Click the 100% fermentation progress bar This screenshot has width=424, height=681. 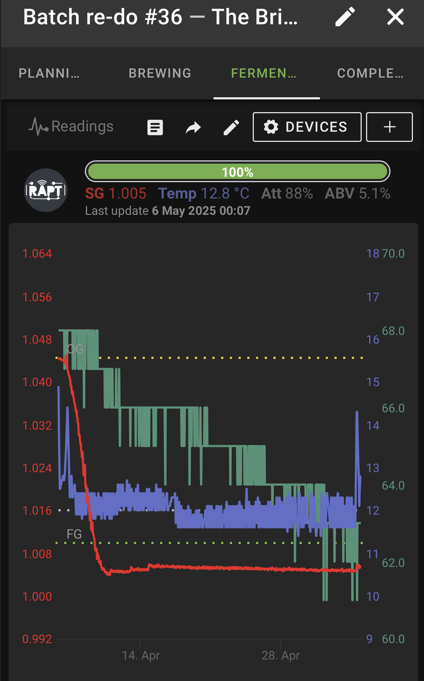238,172
